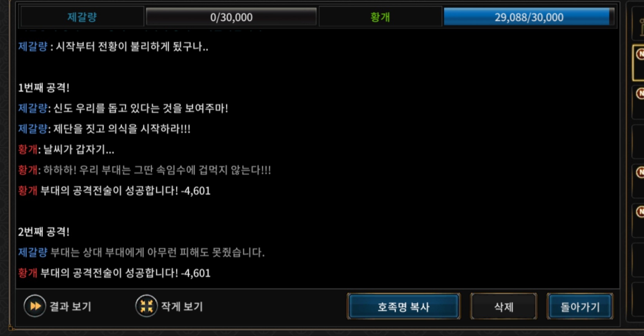Click the fast-forward 결과 보기 icon
This screenshot has width=644, height=336.
click(35, 306)
